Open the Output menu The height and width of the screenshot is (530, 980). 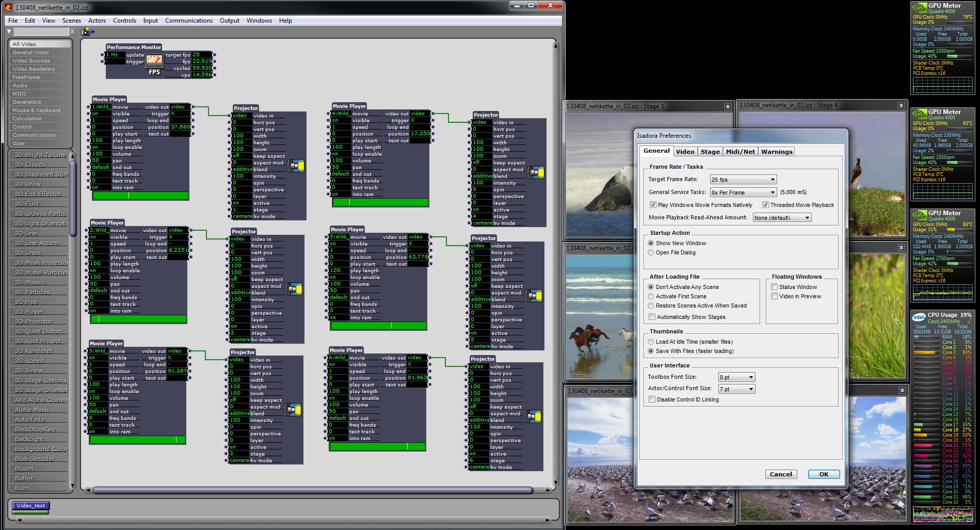pyautogui.click(x=230, y=21)
